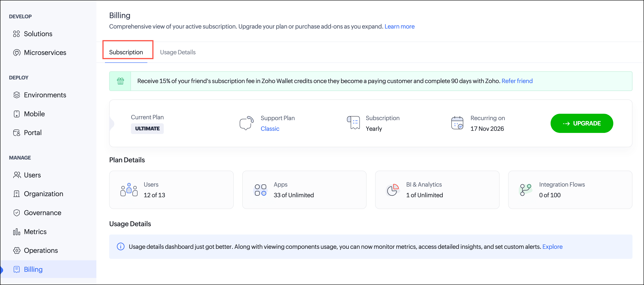The width and height of the screenshot is (644, 285).
Task: Click the Mobile device icon
Action: (16, 114)
